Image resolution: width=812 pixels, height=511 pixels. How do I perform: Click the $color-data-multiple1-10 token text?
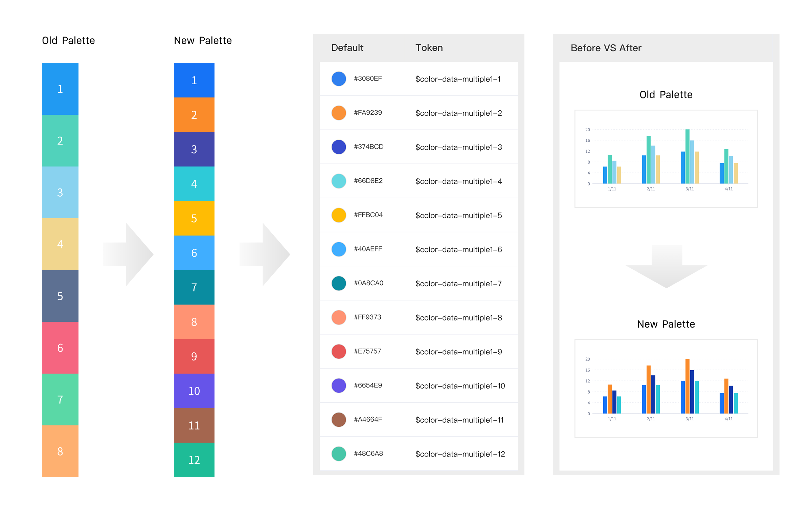(x=460, y=386)
